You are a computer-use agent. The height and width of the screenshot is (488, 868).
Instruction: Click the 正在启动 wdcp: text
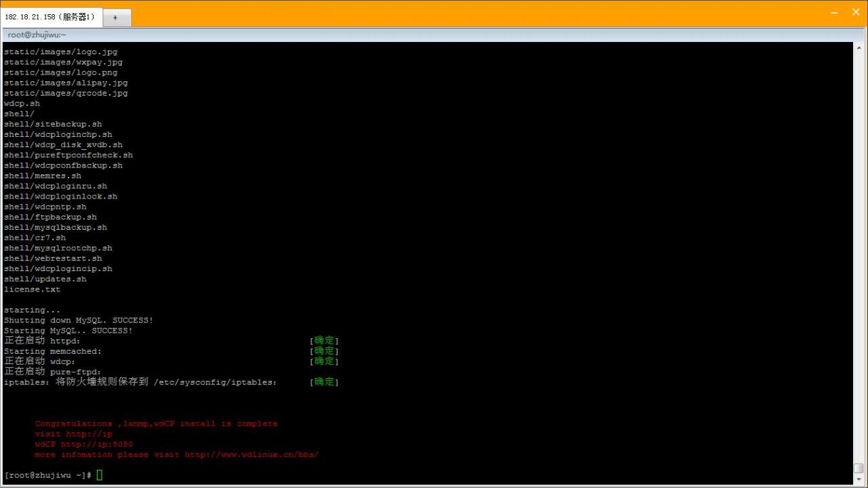pyautogui.click(x=39, y=362)
